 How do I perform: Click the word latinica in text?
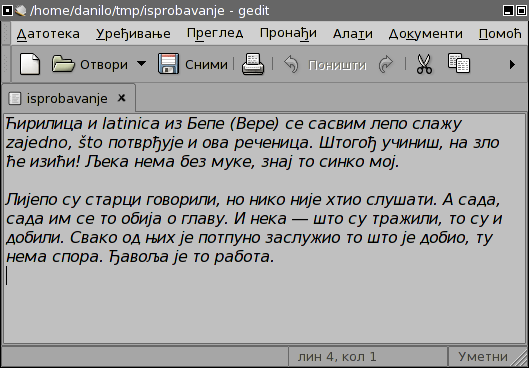(131, 123)
